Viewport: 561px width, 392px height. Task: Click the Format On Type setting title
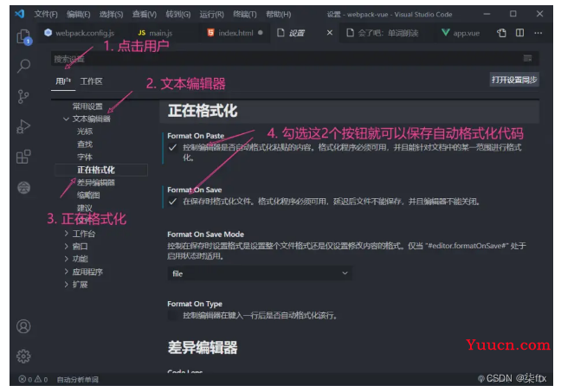tap(195, 304)
